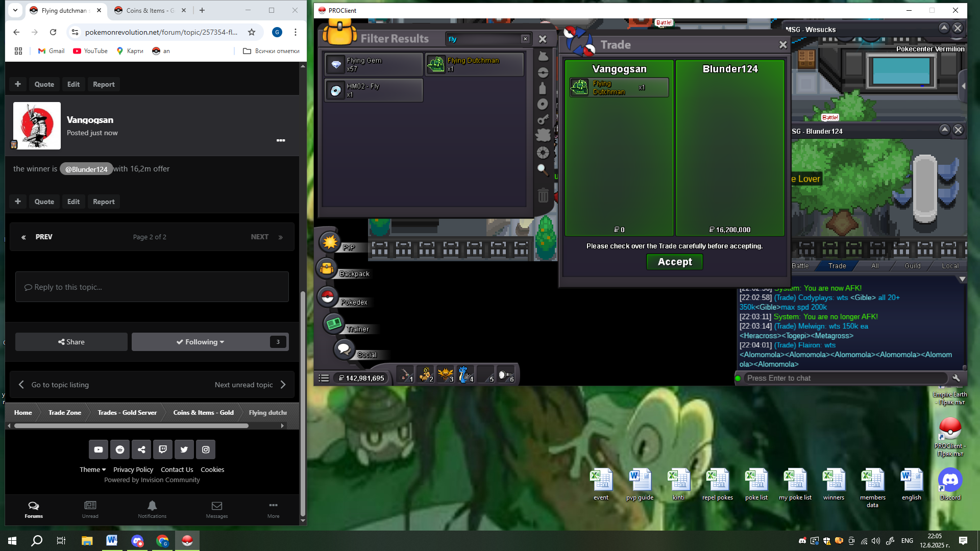This screenshot has width=980, height=551.
Task: Open the Pokedex menu icon
Action: pyautogui.click(x=327, y=297)
